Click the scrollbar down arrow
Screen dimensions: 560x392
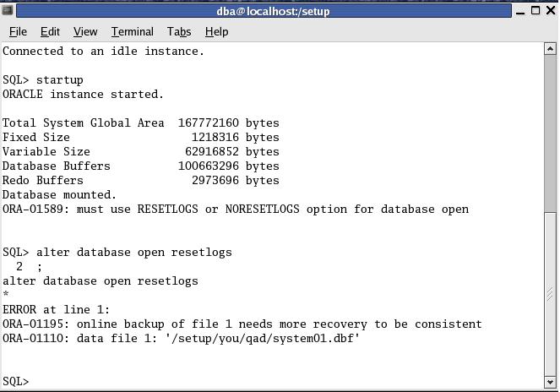point(551,382)
